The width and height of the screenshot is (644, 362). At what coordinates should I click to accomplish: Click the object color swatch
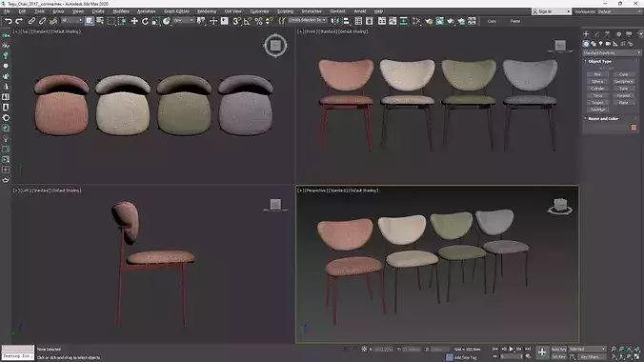point(634,128)
